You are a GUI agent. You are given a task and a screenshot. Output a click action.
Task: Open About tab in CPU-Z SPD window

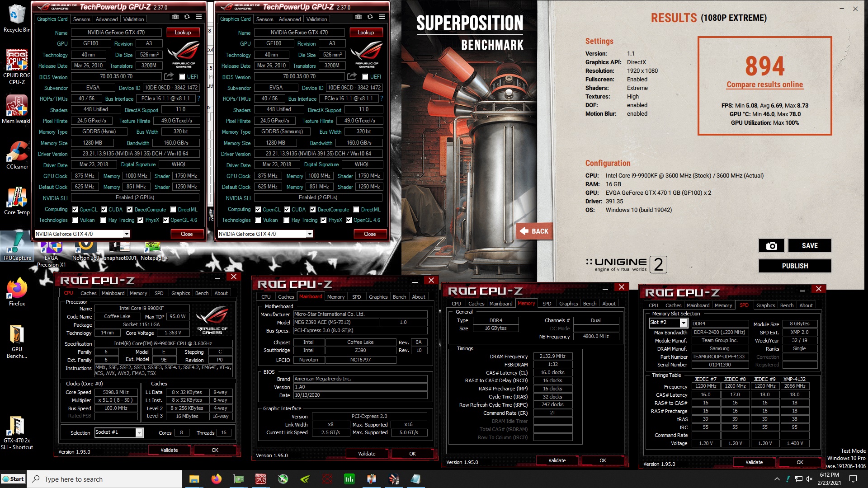coord(806,305)
